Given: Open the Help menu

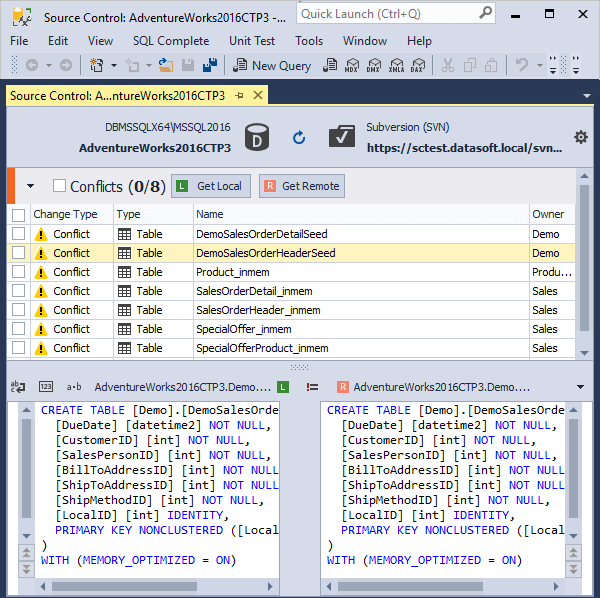Looking at the screenshot, I should coord(419,41).
